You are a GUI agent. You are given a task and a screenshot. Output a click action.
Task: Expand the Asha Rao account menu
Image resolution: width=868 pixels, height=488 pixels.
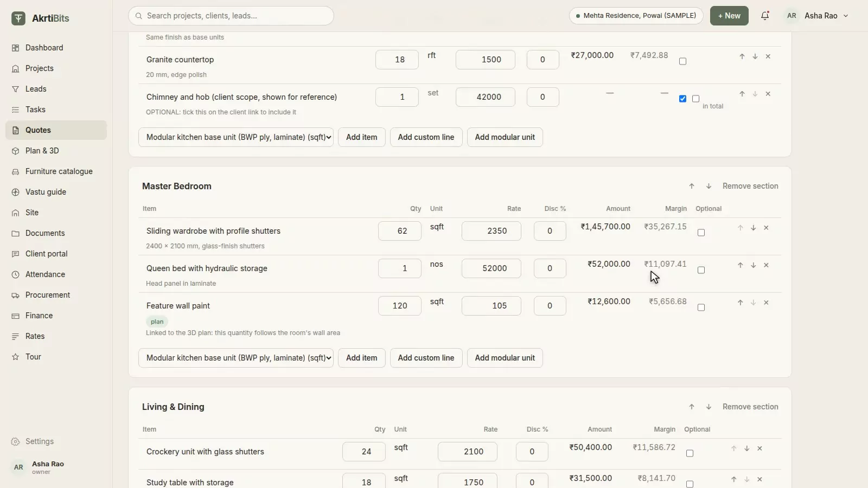pyautogui.click(x=816, y=16)
